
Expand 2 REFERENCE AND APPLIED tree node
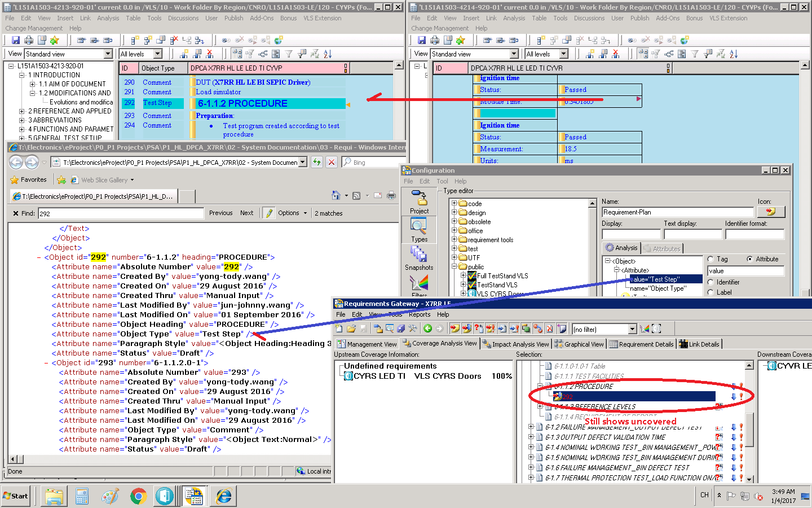(x=22, y=111)
